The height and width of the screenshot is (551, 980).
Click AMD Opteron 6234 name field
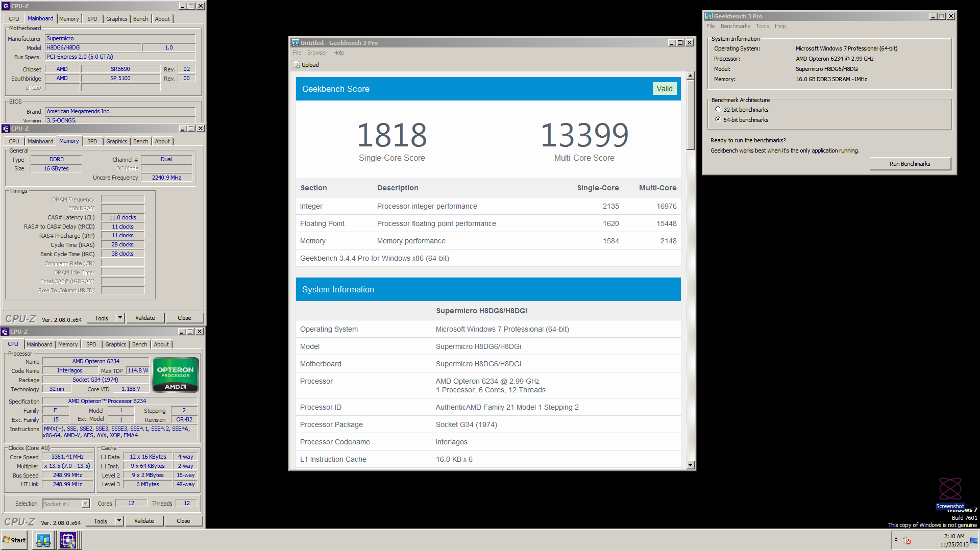95,361
